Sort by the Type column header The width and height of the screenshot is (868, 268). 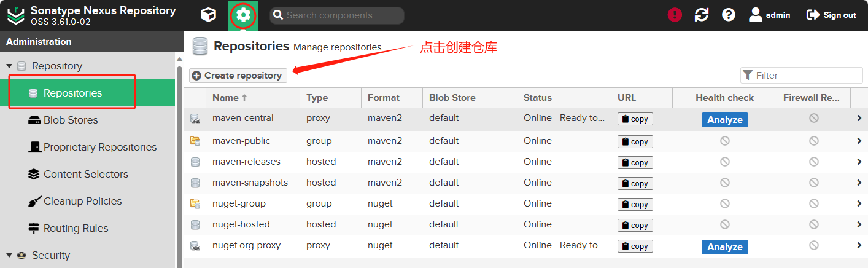330,98
